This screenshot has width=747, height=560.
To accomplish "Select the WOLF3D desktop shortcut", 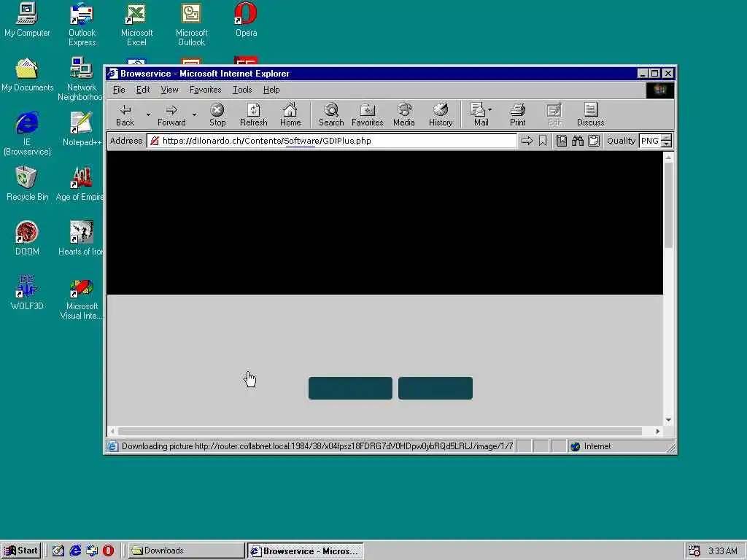I will pos(27,293).
